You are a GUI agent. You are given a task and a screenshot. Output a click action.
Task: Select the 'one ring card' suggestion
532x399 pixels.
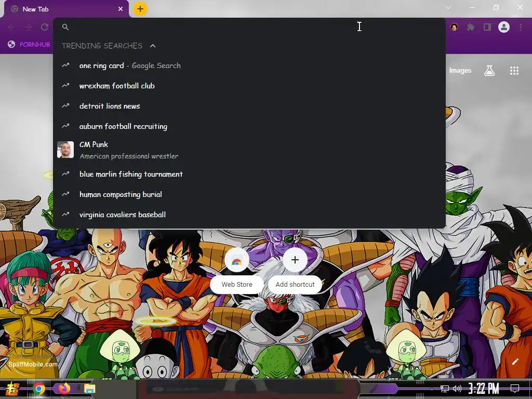pos(249,65)
